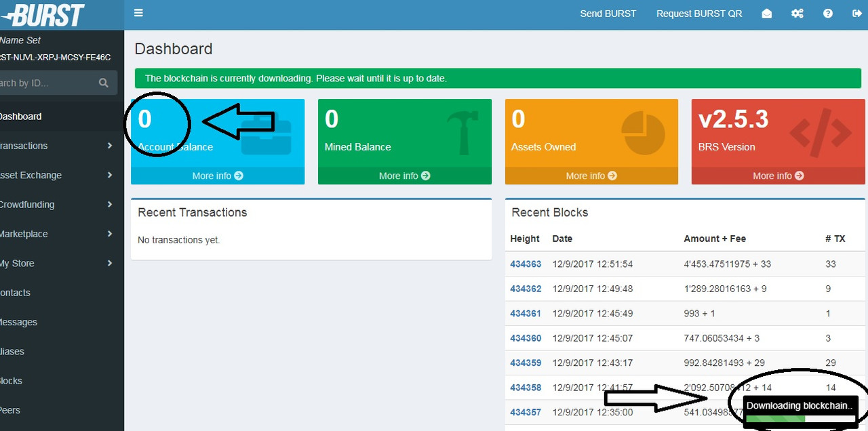Click amount 4'453.47511975 + 33
This screenshot has height=431, width=868.
tap(727, 264)
